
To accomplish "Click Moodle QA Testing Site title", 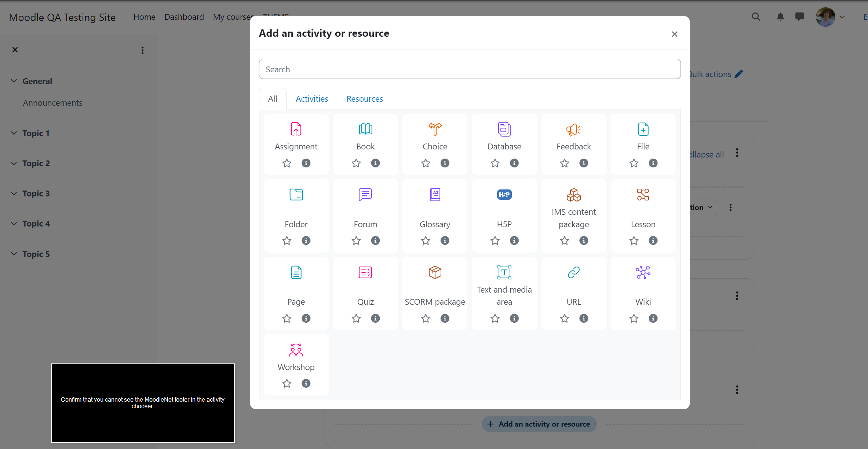I will pyautogui.click(x=62, y=17).
